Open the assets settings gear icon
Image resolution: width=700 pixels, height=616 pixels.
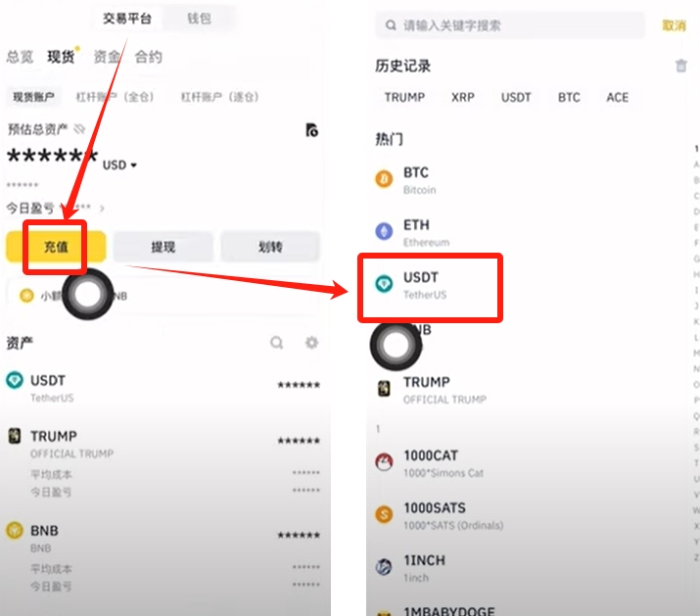[311, 343]
